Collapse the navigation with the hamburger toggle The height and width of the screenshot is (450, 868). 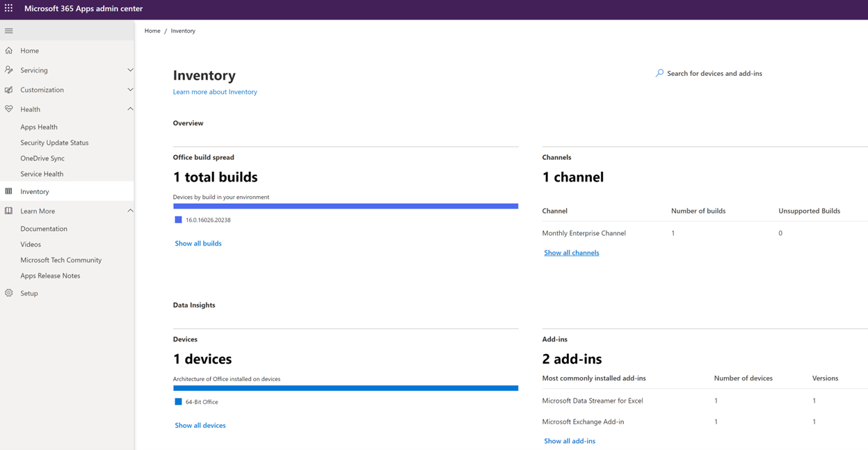(8, 31)
